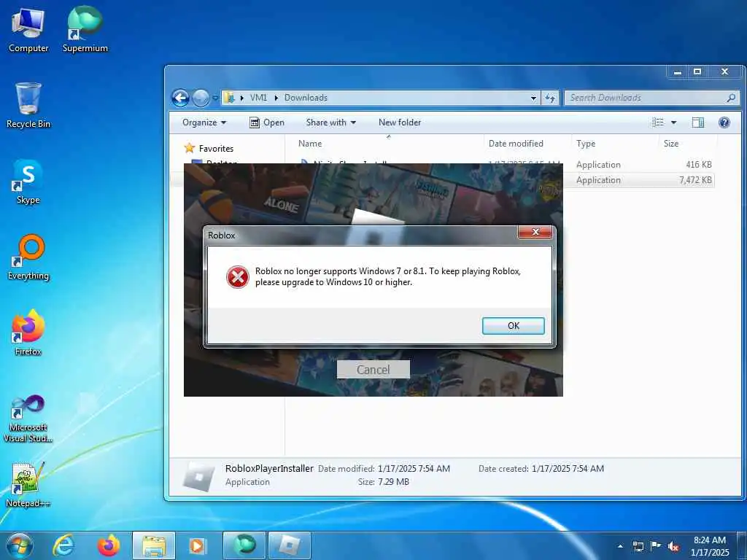Go back in Explorer navigation
The image size is (747, 560).
[x=181, y=98]
